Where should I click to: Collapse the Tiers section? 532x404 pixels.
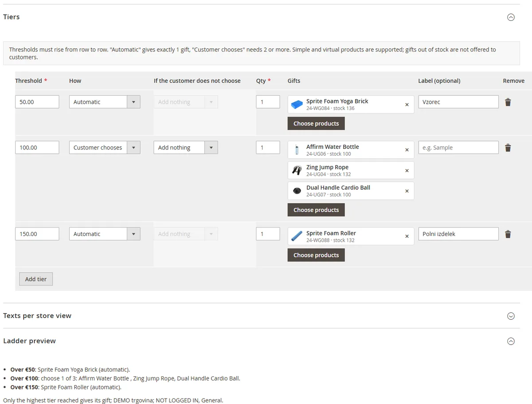pos(511,17)
